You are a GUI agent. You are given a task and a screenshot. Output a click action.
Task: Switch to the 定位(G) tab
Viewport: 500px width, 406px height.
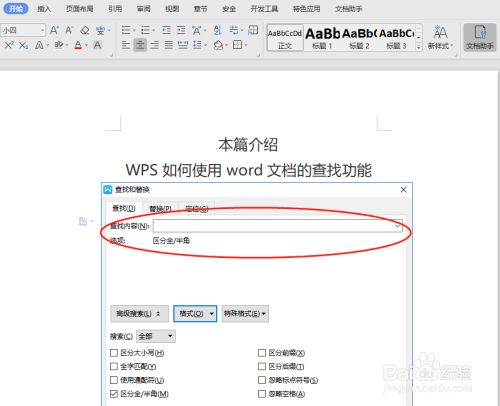click(197, 209)
